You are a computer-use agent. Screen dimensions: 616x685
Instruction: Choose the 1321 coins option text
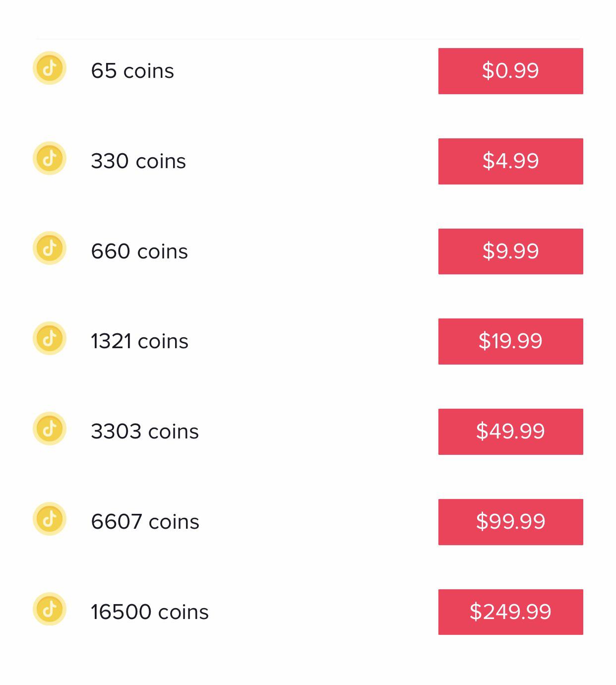pyautogui.click(x=139, y=341)
